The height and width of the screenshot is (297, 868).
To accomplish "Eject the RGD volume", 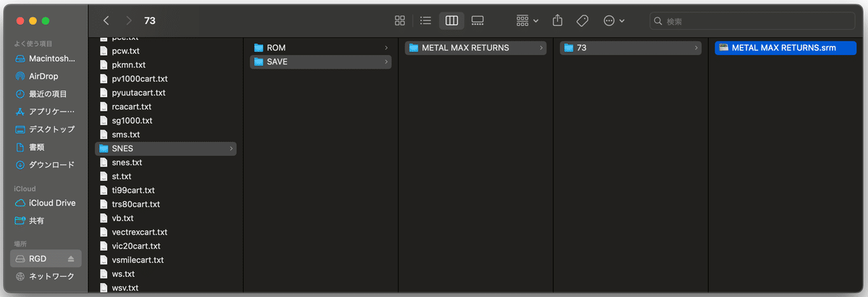I will click(x=71, y=259).
